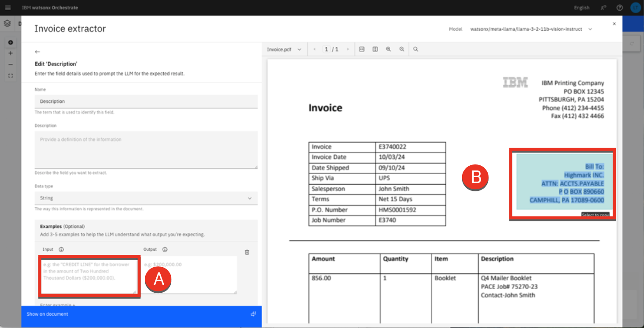
Task: Open the help icon in top bar
Action: click(620, 7)
